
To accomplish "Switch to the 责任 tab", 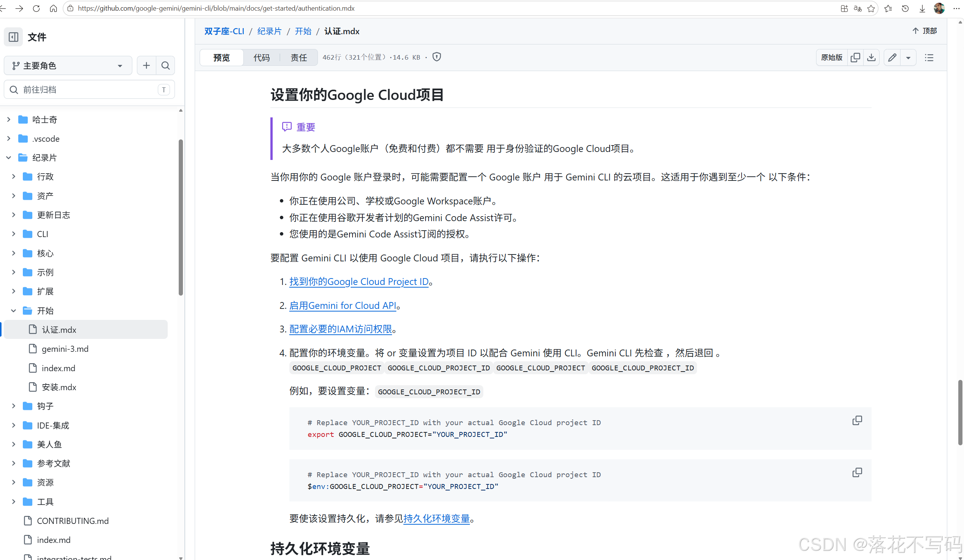I will pos(299,57).
